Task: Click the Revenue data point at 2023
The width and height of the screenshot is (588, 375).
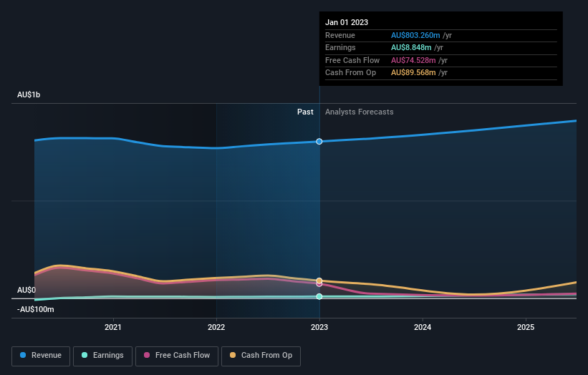Action: click(319, 141)
